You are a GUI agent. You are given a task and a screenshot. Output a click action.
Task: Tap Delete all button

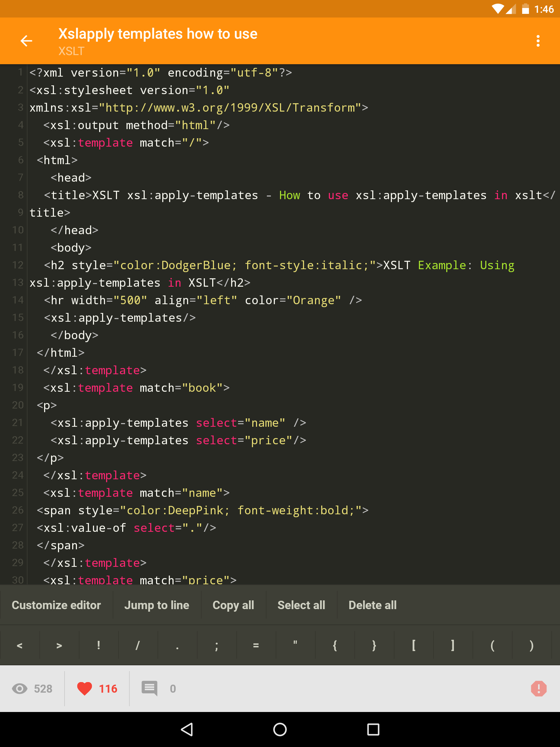tap(373, 605)
